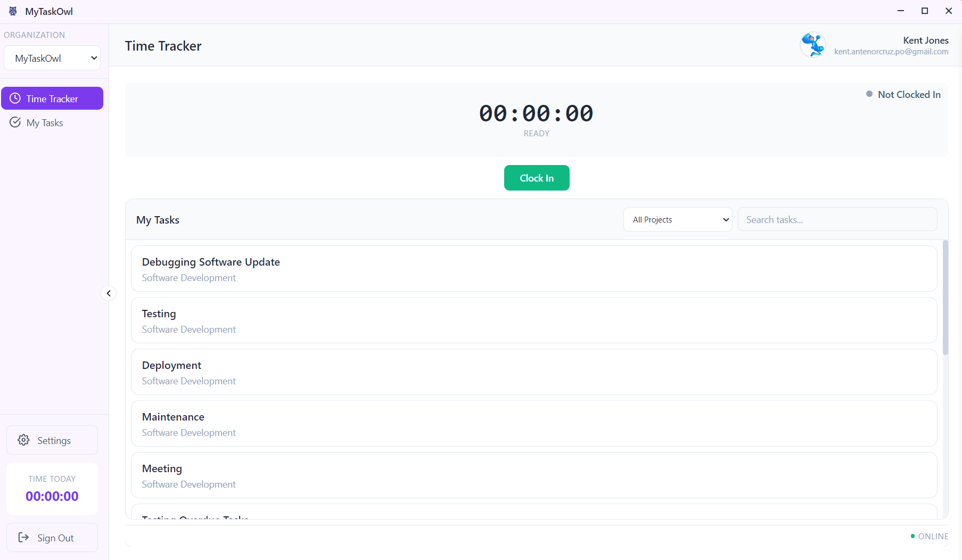Click the 00:00:00 main timer display
The image size is (962, 560).
click(x=536, y=113)
